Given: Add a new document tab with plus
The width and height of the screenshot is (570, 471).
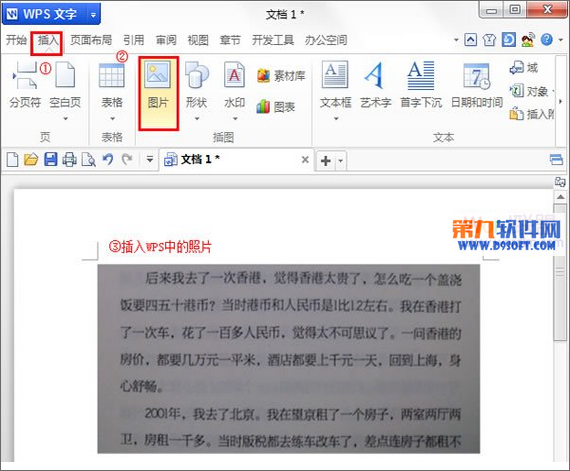Looking at the screenshot, I should click(x=326, y=161).
